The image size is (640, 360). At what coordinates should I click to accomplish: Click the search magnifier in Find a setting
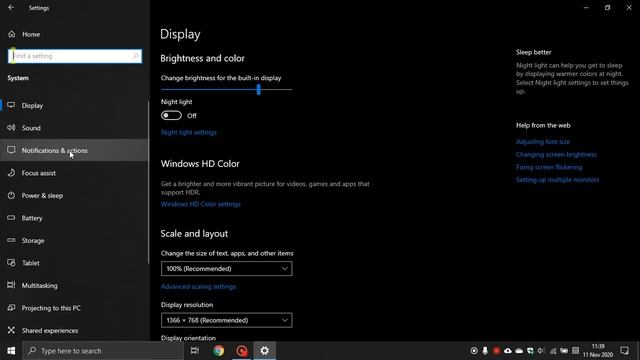tap(136, 56)
